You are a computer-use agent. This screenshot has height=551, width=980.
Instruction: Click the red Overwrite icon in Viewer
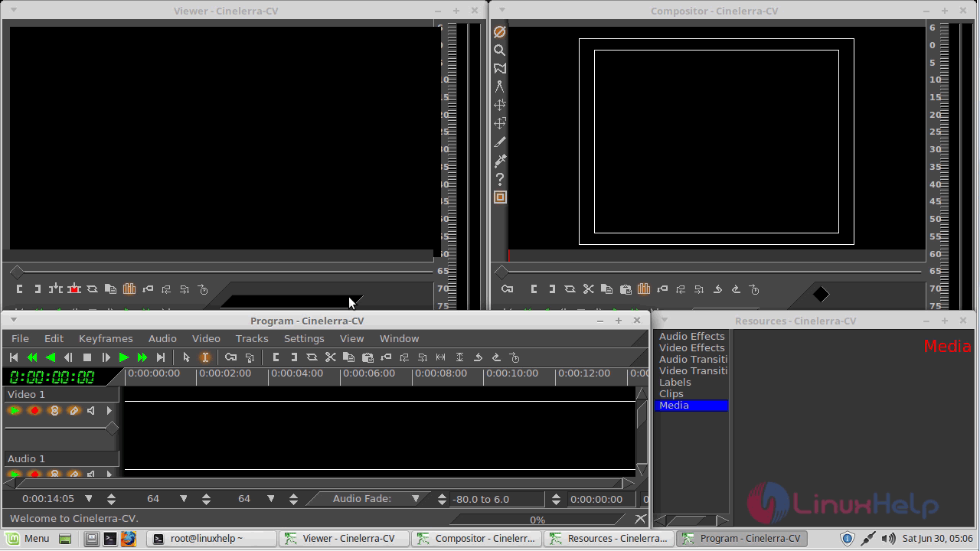[x=73, y=289]
